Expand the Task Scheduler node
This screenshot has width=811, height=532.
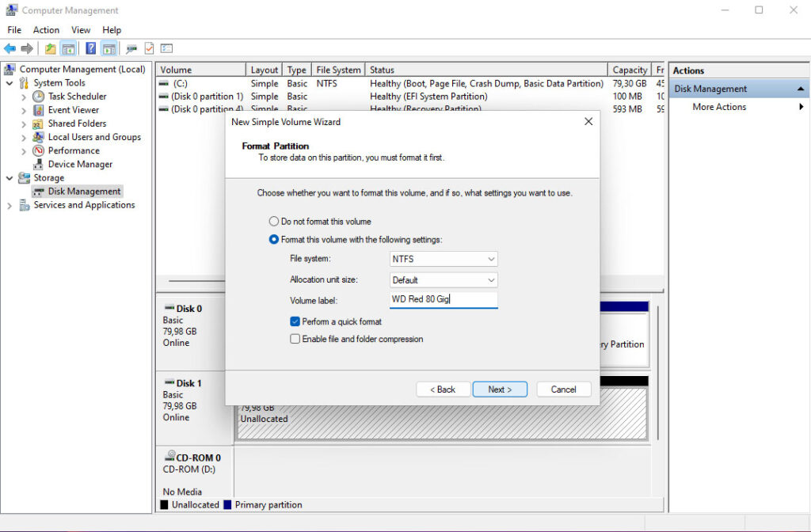(x=24, y=97)
